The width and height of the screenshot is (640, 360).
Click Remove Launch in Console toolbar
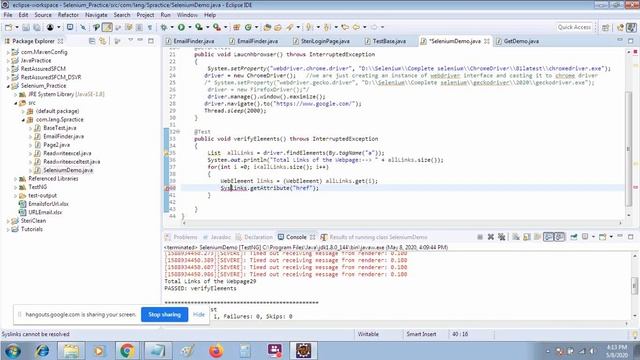pyautogui.click(x=491, y=237)
